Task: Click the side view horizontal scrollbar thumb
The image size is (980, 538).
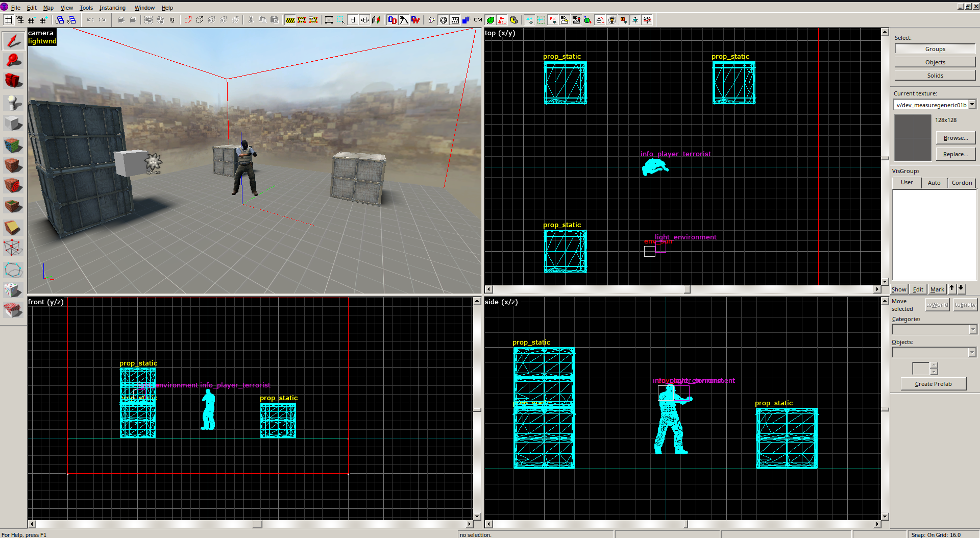Action: (x=685, y=524)
